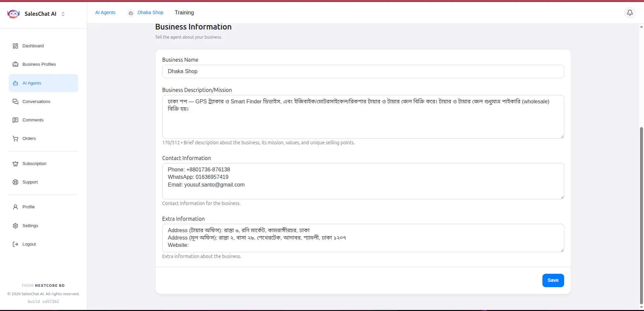Click the Profile user icon

(x=15, y=207)
